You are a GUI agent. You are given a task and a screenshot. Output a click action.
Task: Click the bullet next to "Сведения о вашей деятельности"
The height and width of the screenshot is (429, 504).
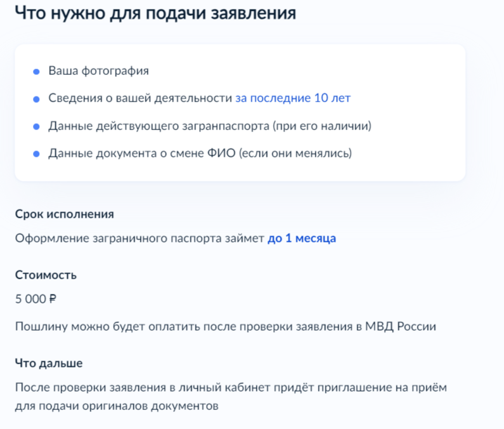click(x=36, y=99)
